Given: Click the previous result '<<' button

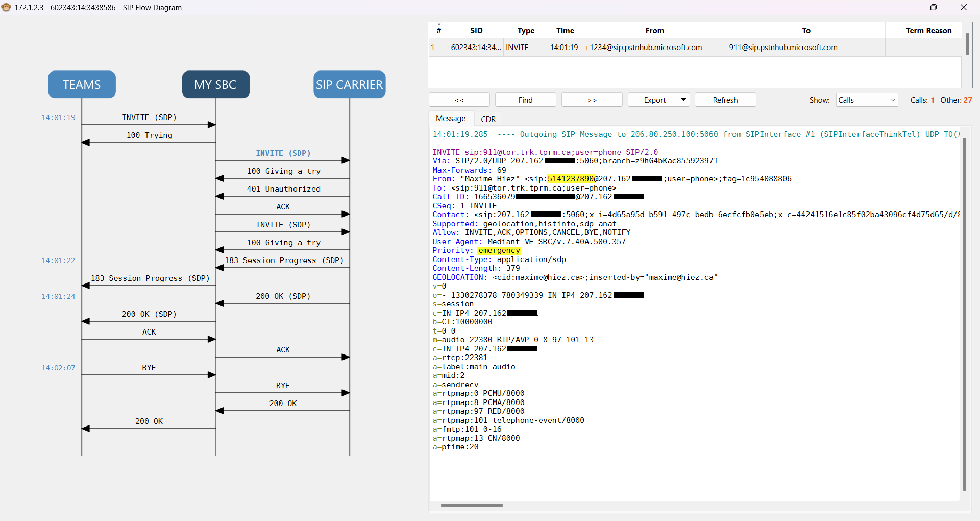Looking at the screenshot, I should point(459,100).
